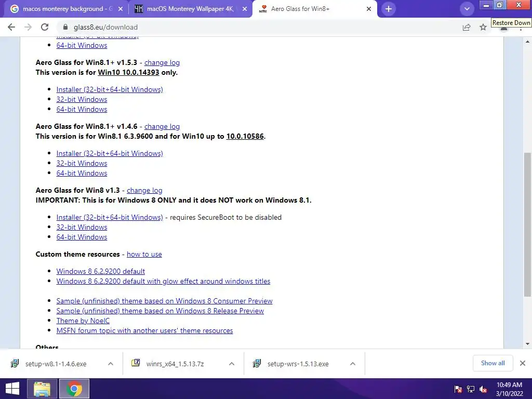Expand options for setup-w8.1-1.4.6.exe

(110, 364)
